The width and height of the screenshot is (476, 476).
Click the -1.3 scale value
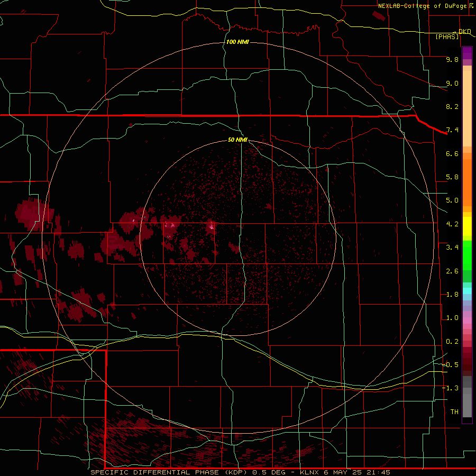pos(450,388)
